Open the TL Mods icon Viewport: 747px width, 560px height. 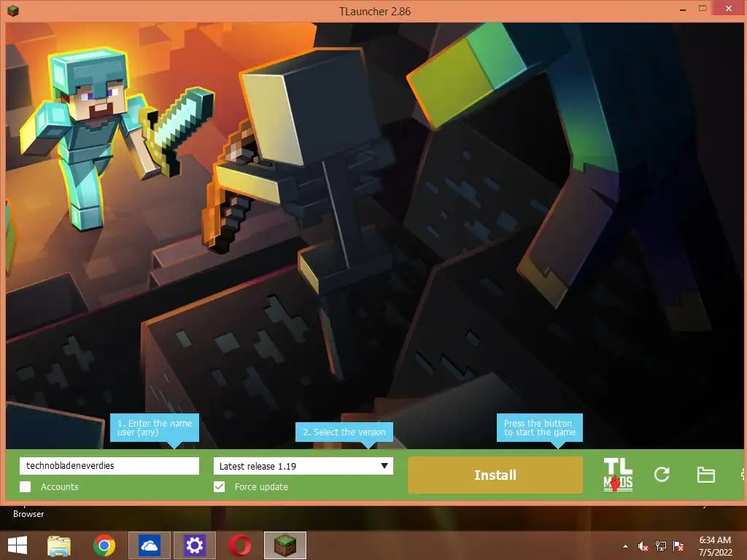point(618,475)
